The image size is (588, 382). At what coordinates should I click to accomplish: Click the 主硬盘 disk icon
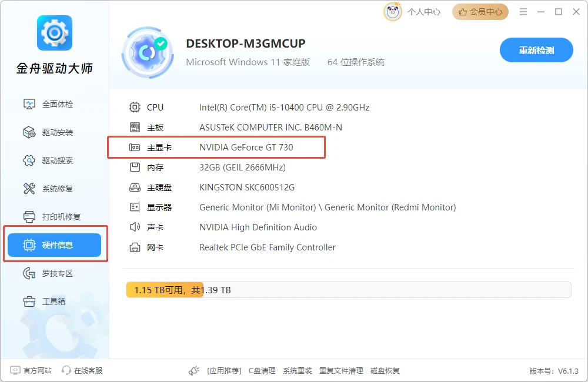pyautogui.click(x=135, y=187)
